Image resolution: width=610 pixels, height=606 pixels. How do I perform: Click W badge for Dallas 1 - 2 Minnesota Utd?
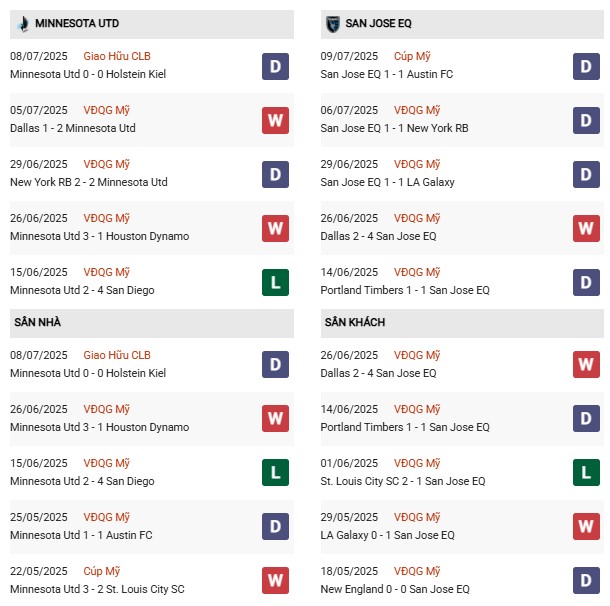275,121
